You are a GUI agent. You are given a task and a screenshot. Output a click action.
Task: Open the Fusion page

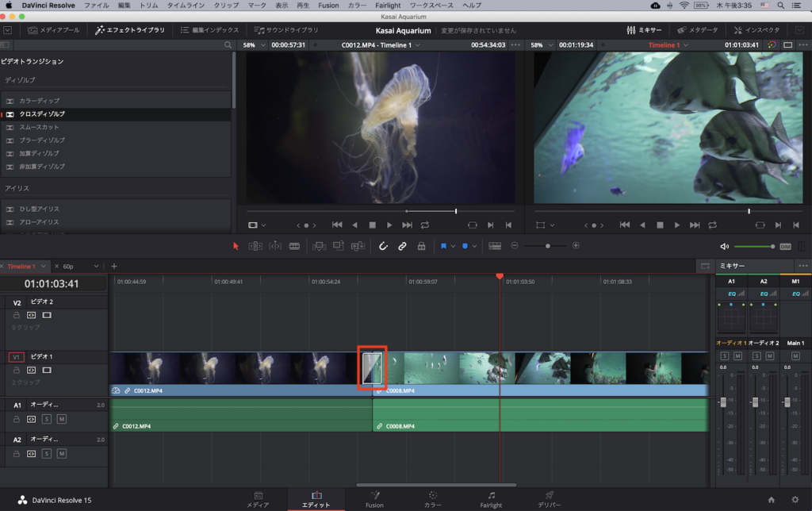(374, 498)
